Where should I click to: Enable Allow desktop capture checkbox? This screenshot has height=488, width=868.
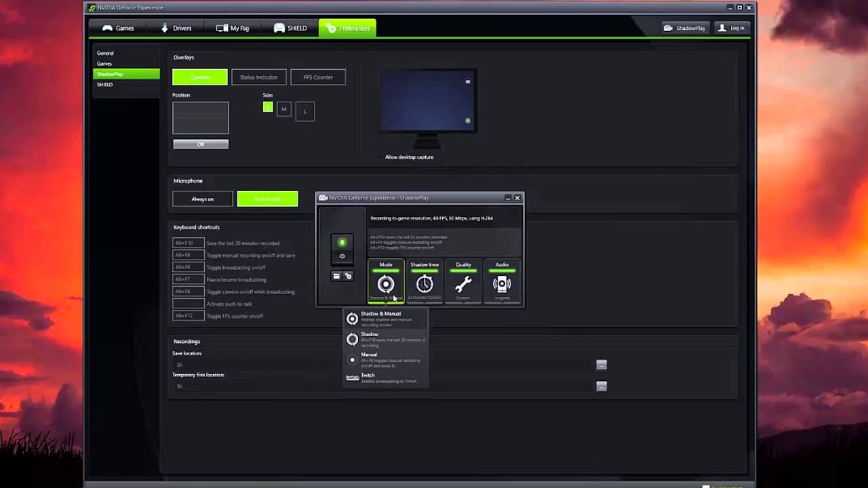click(381, 157)
